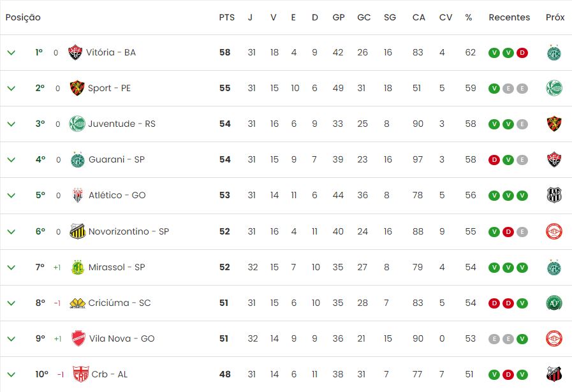Click the Mirassol - SP team crest
The width and height of the screenshot is (572, 392).
[78, 267]
